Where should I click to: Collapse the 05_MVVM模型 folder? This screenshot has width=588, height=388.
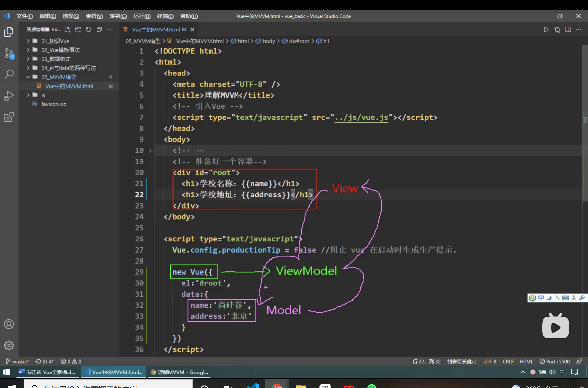coord(69,77)
